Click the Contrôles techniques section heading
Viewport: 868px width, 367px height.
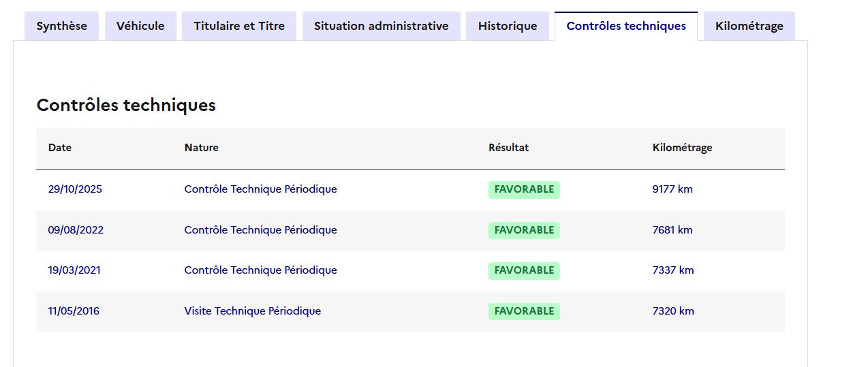(126, 105)
